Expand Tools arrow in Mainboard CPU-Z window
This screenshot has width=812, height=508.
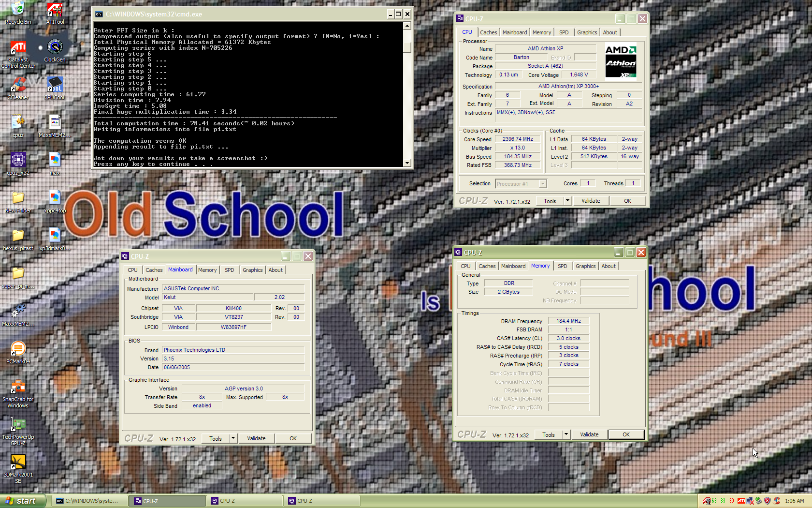coord(233,438)
